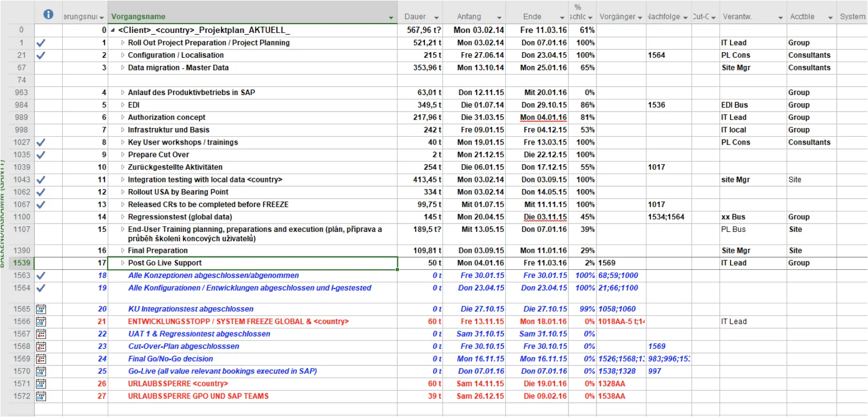Expand Anlauf des Produktivbetriebs in SAP
868x417 pixels.
click(x=123, y=93)
